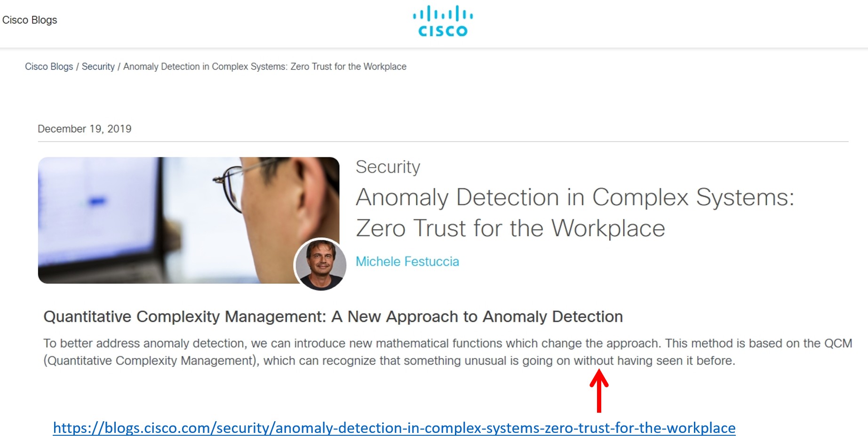
Task: Click the word "without" in the paragraph
Action: pos(593,361)
